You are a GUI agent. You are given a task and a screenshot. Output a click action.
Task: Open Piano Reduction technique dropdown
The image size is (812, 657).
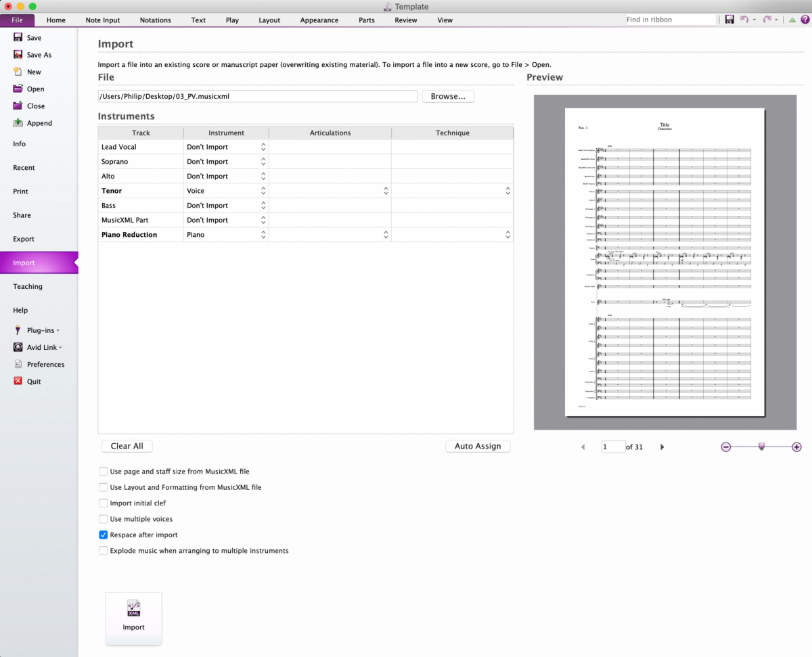507,235
